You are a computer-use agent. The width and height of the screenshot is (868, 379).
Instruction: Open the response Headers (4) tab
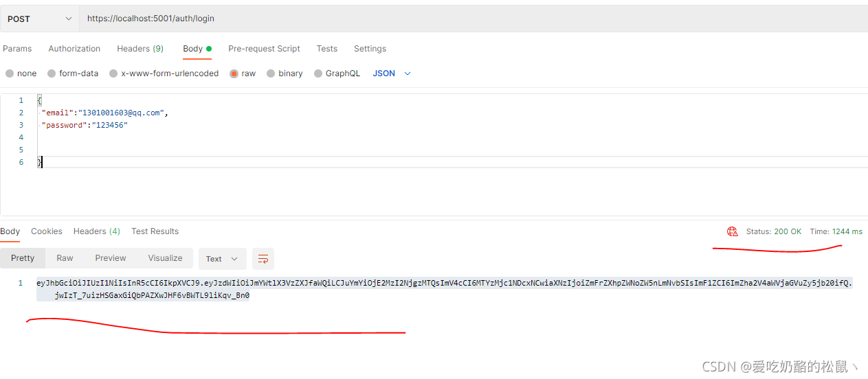[x=97, y=231]
